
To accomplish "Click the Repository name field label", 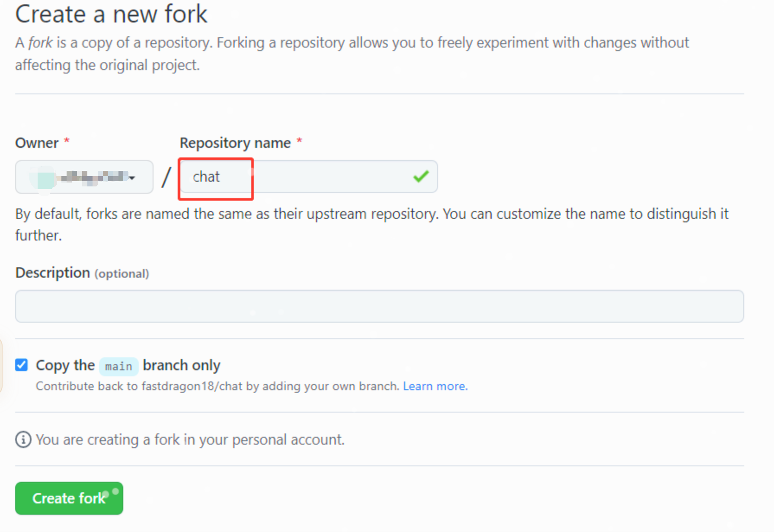I will click(235, 142).
